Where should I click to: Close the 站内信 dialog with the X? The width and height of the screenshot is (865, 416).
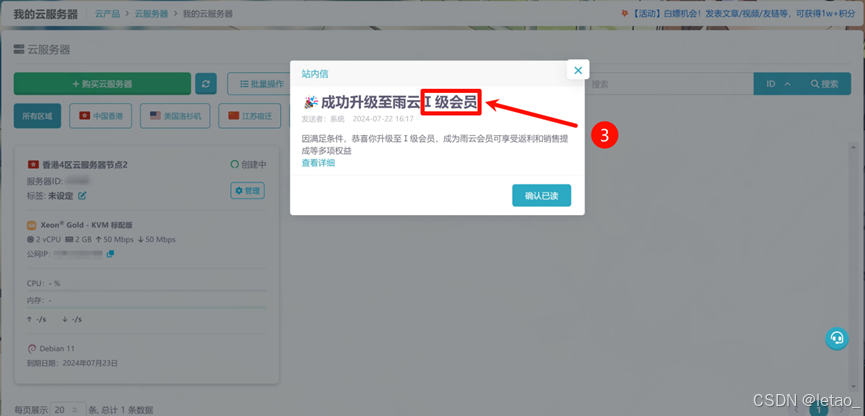pyautogui.click(x=578, y=70)
